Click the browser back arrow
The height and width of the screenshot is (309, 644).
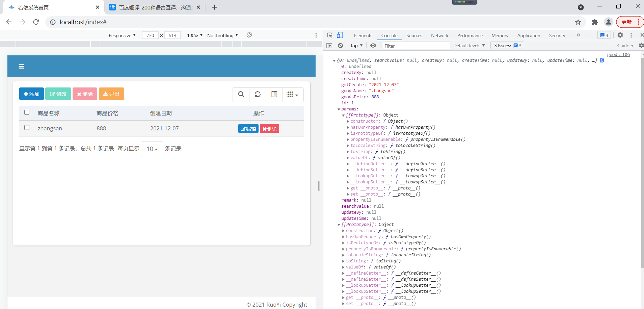pyautogui.click(x=9, y=22)
